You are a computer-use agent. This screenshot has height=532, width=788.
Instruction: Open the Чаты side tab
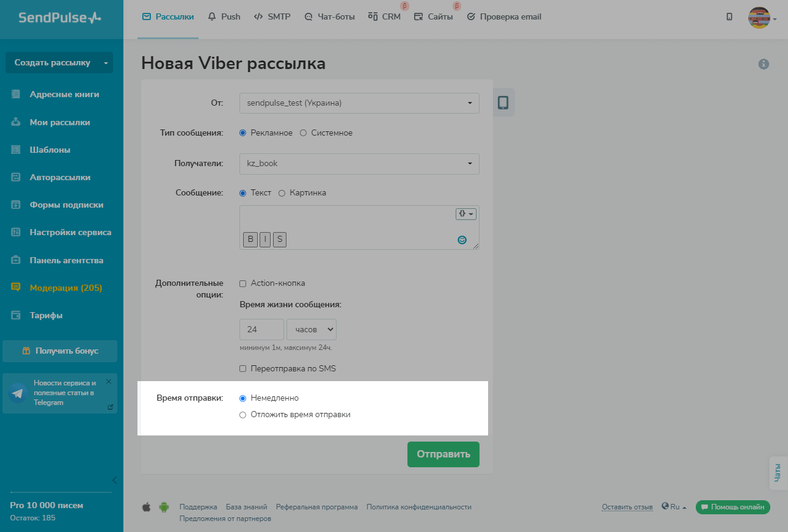(778, 473)
